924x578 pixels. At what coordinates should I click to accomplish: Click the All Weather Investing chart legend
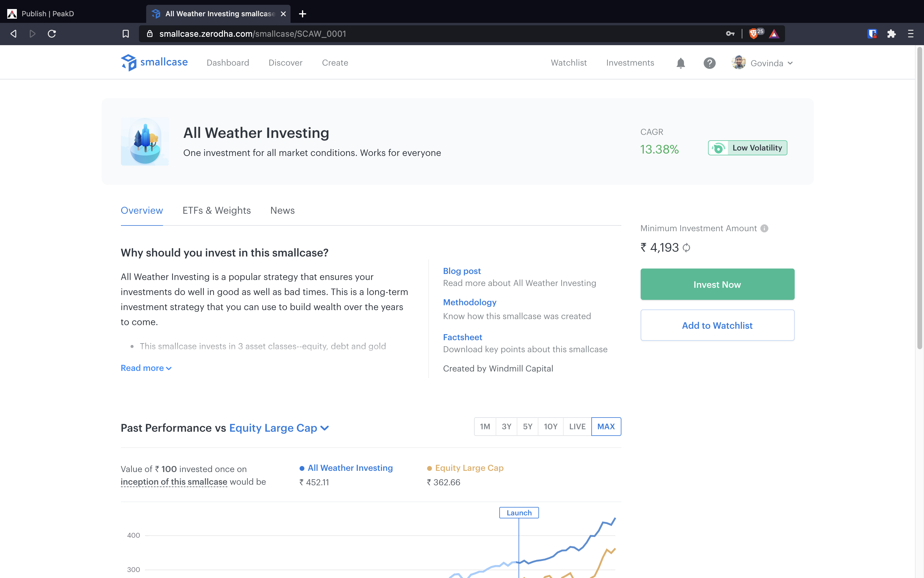click(346, 468)
